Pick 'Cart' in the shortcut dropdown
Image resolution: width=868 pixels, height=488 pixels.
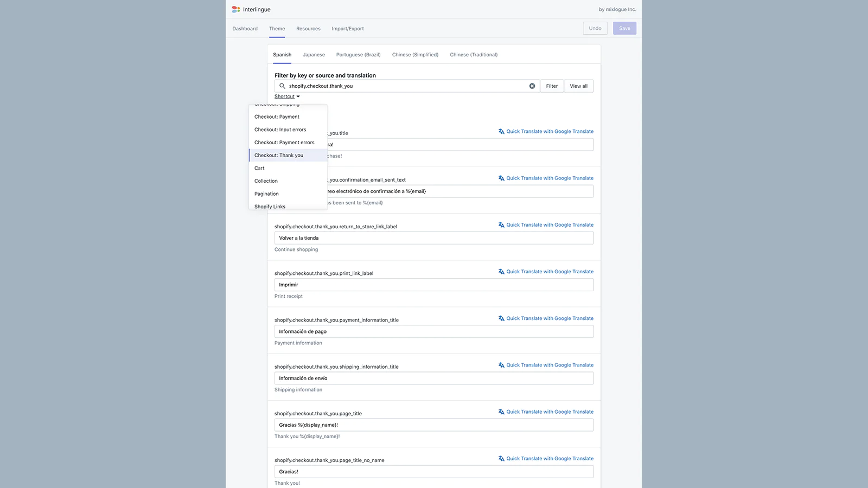(260, 168)
